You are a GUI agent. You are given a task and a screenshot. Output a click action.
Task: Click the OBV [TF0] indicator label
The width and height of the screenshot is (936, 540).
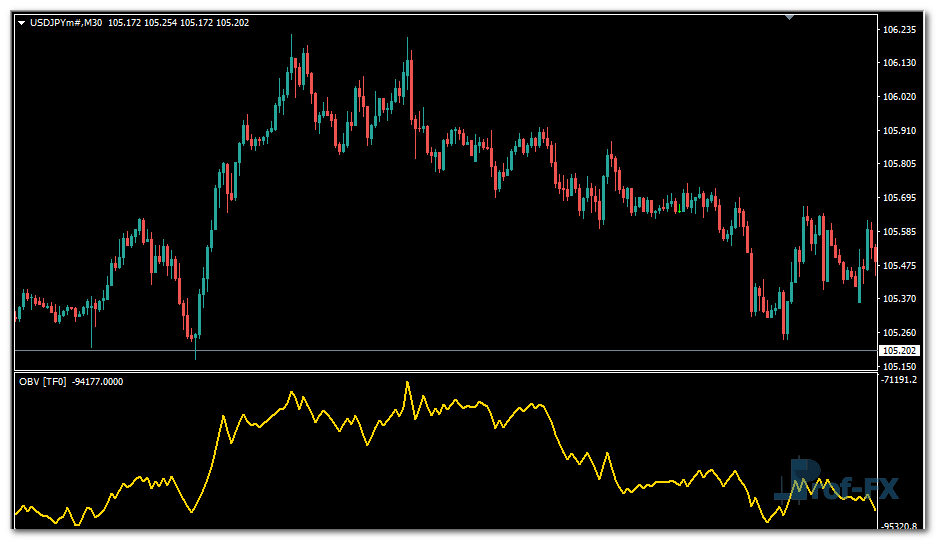coord(43,381)
